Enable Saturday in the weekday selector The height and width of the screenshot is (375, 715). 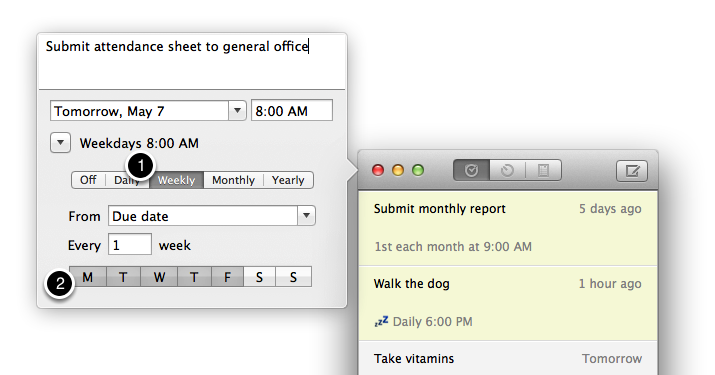tap(259, 277)
